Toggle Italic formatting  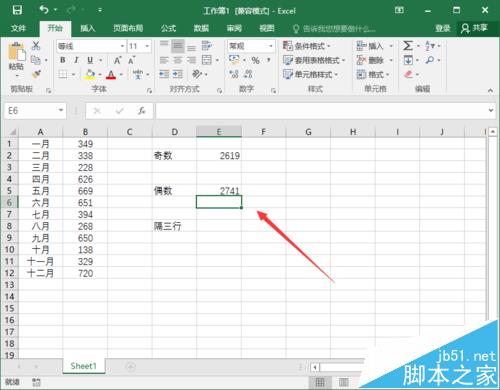[x=76, y=60]
